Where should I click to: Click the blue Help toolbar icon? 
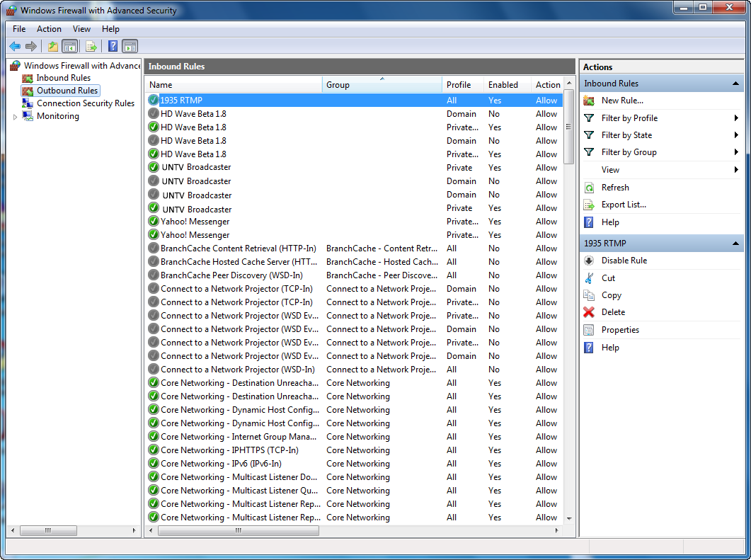click(x=113, y=47)
